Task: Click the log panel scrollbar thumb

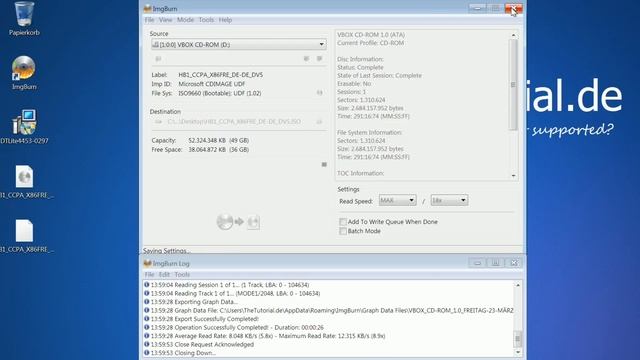Action: coord(518,338)
